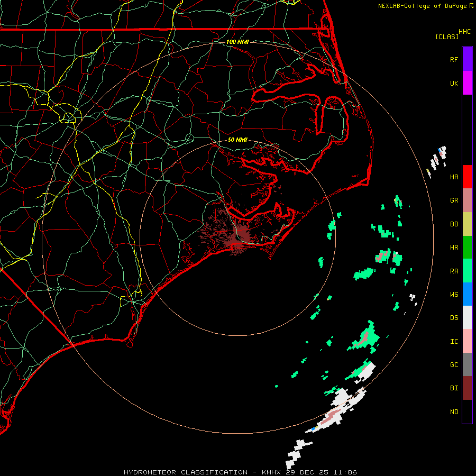The height and width of the screenshot is (476, 476).
Task: Click the "HHC" product code text
Action: tap(464, 32)
